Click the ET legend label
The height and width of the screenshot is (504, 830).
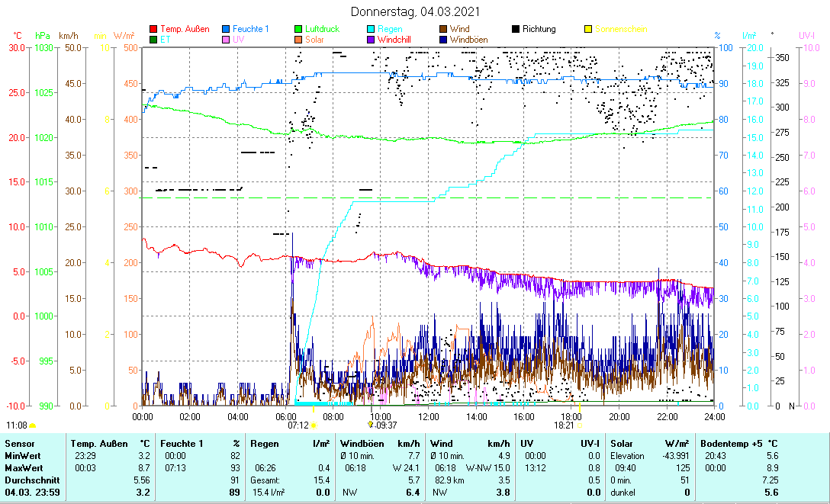(166, 39)
